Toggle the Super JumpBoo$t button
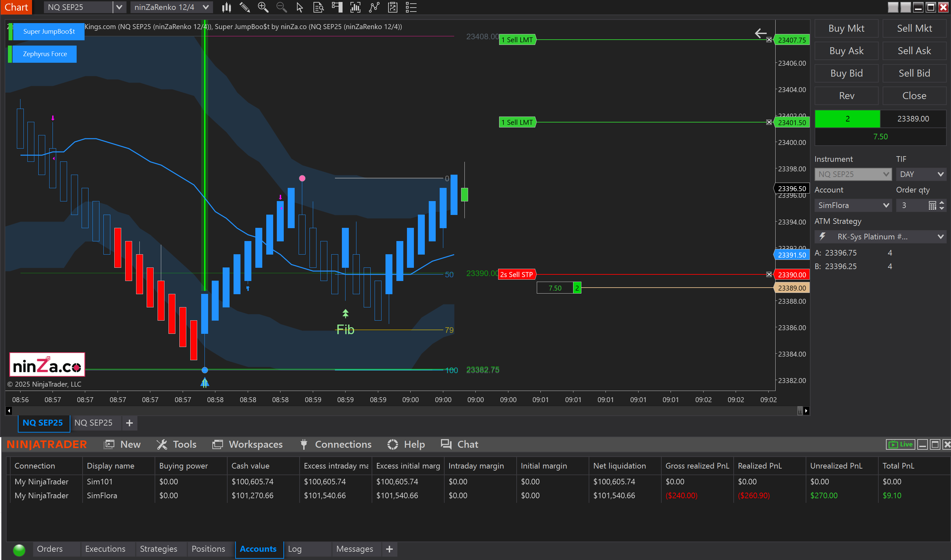 tap(49, 31)
